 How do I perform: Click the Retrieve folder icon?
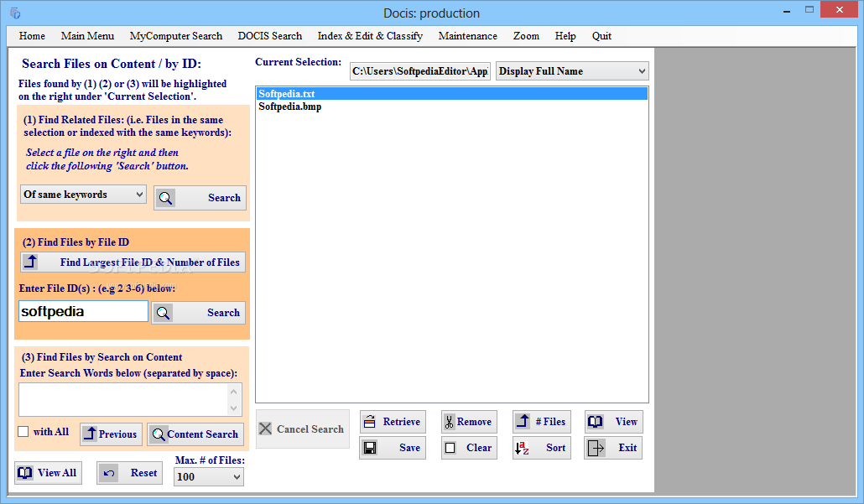(x=370, y=421)
